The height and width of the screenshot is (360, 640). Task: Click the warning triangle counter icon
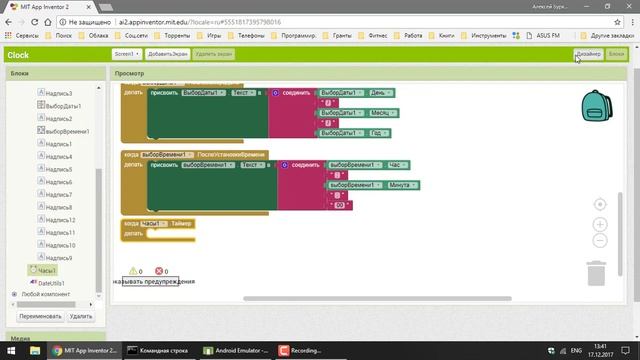pos(133,271)
